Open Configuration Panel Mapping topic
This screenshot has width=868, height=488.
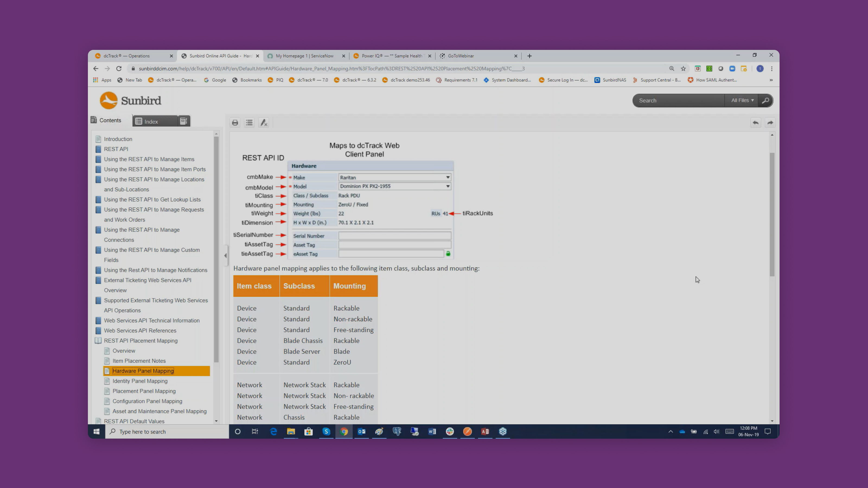pos(147,402)
